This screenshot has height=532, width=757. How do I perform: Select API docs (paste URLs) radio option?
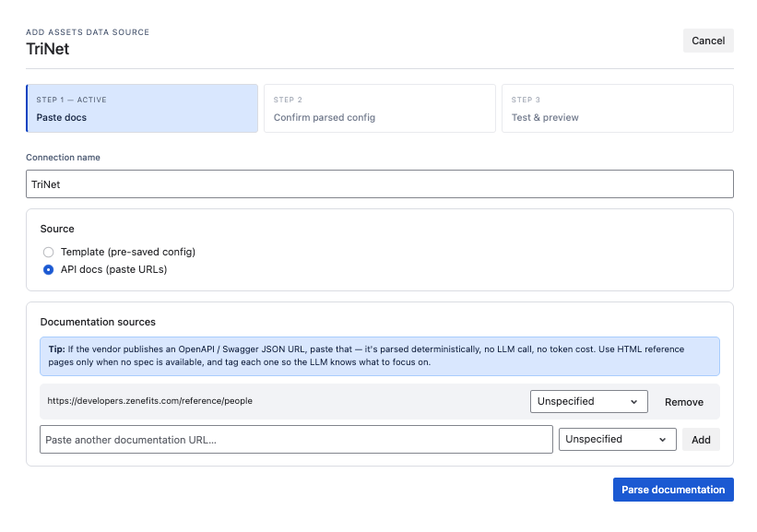[48, 269]
